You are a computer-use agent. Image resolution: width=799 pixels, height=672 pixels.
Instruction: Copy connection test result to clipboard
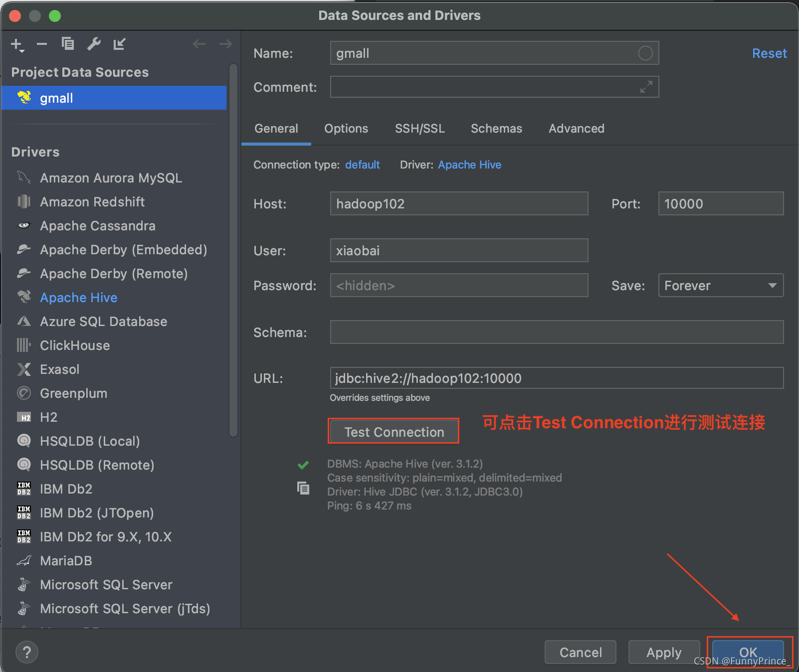coord(303,488)
